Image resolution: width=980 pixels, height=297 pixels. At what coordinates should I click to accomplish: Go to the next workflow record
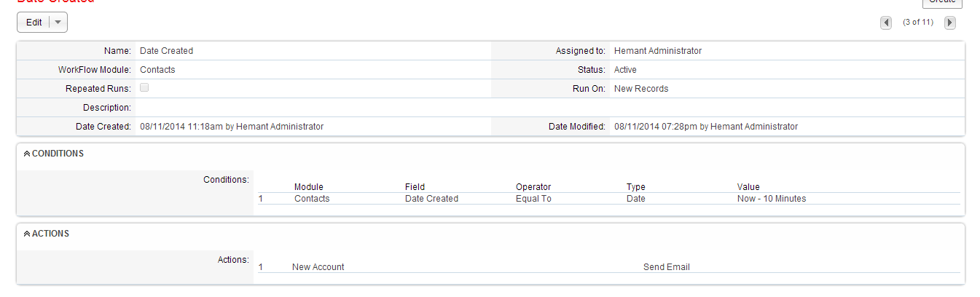(x=950, y=23)
